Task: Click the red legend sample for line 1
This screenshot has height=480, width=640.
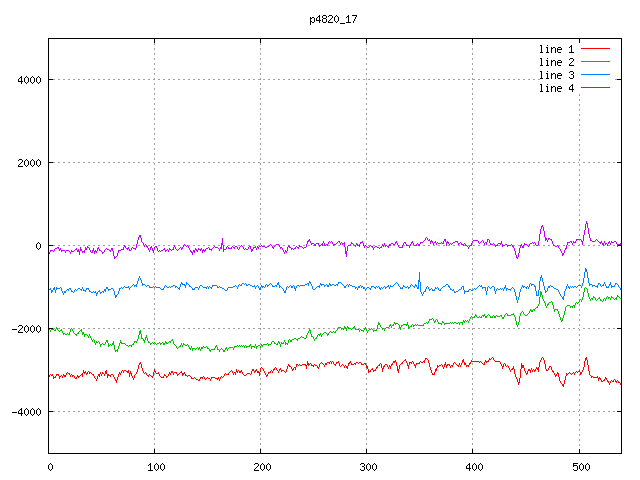Action: point(595,49)
